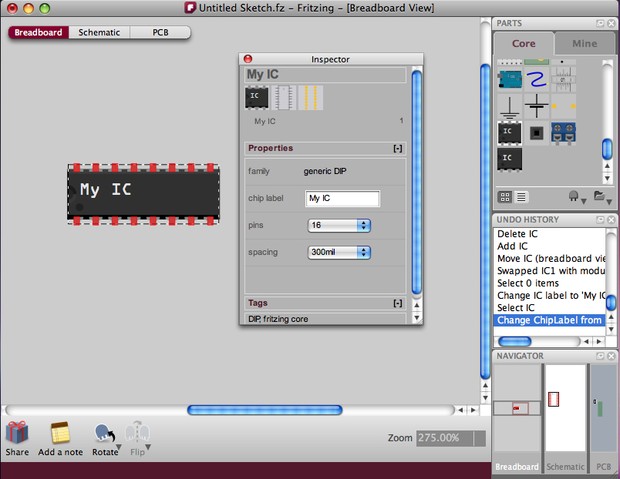Screen dimensions: 620x479
Task: Open the pins dropdown showing 16
Action: [x=339, y=225]
